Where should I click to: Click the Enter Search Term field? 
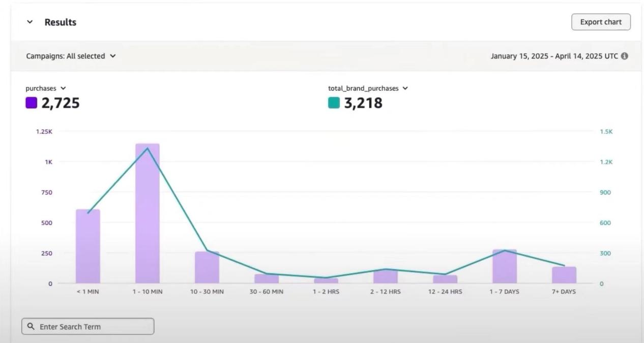click(x=92, y=327)
